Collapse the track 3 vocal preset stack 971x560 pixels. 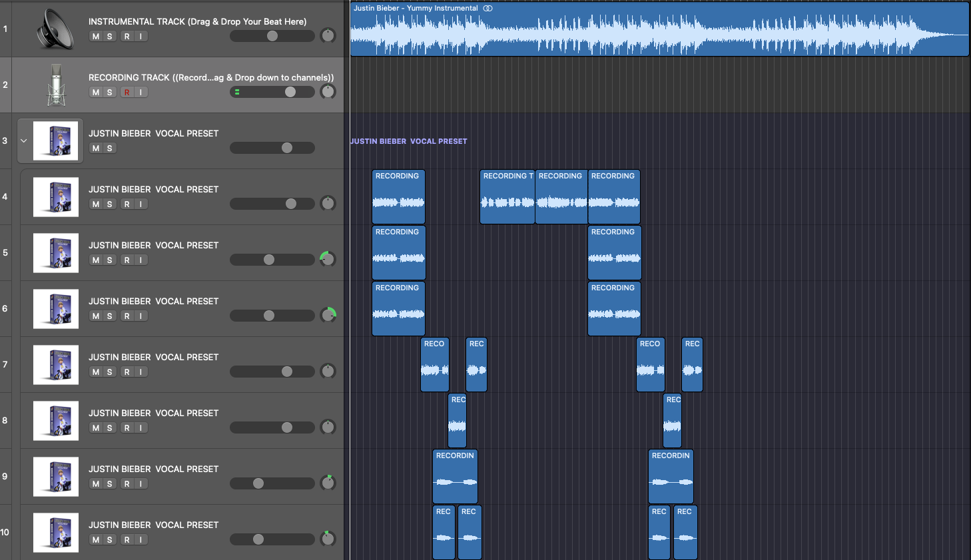[x=24, y=140]
